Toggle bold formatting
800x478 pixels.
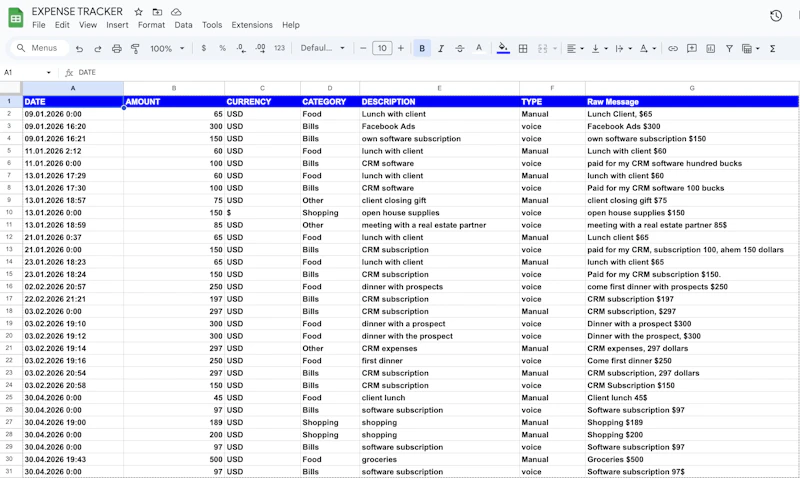(422, 48)
